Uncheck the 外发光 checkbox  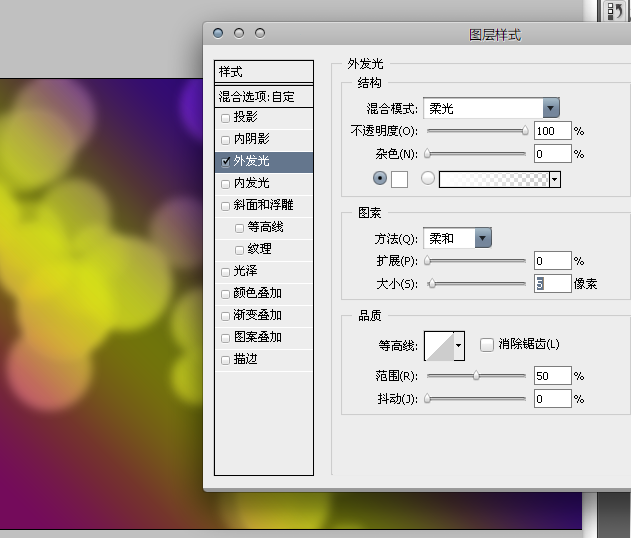[x=225, y=162]
